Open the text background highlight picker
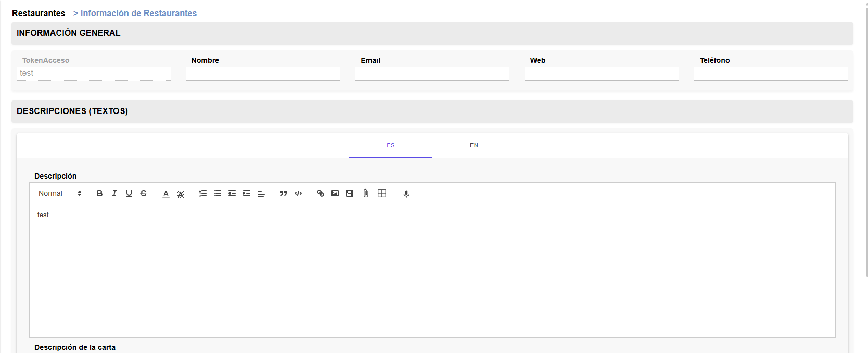868x353 pixels. [181, 193]
